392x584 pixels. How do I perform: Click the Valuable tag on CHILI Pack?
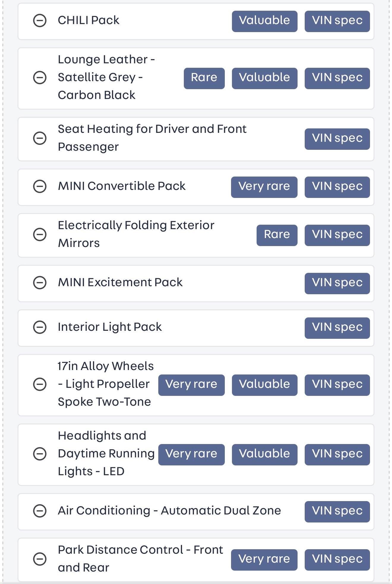pyautogui.click(x=264, y=21)
